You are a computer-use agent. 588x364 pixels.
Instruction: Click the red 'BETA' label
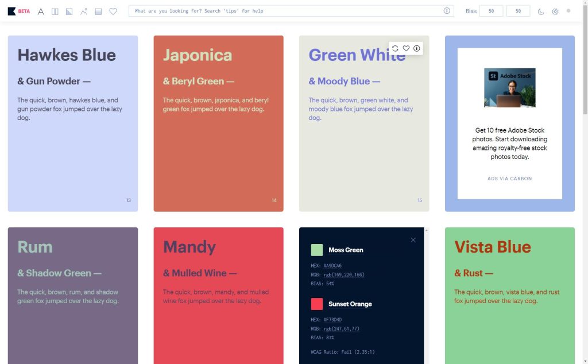point(24,11)
